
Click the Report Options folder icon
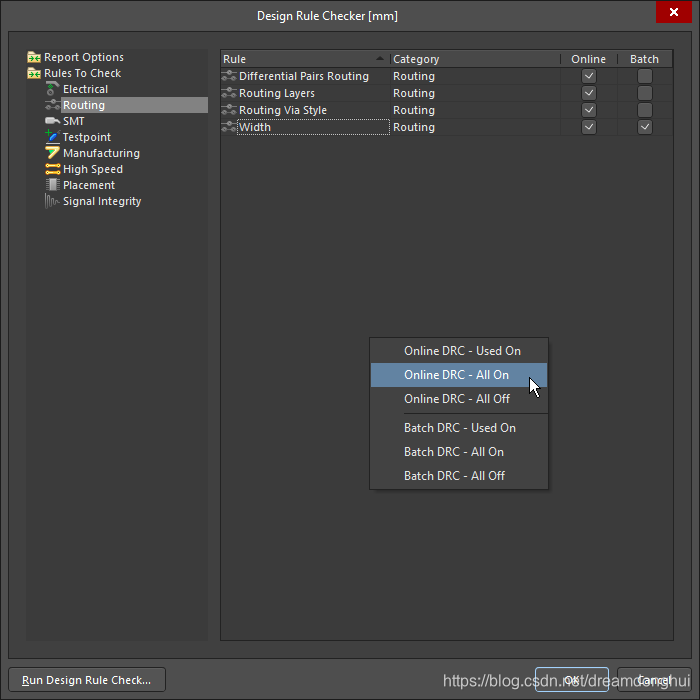point(34,57)
